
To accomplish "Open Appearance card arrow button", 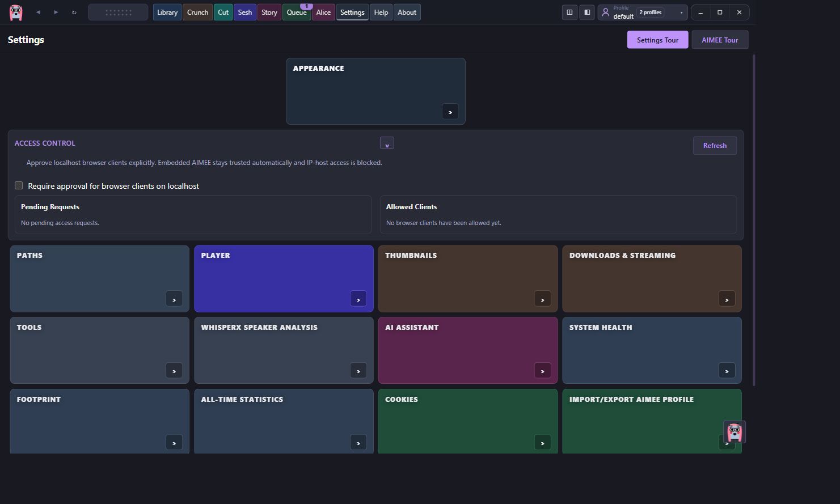I will point(450,112).
